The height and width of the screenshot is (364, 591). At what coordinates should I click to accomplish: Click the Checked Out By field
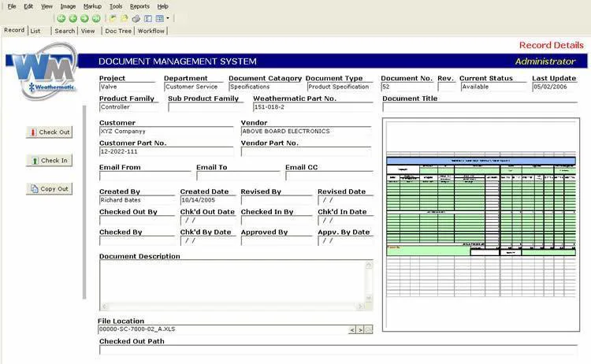(137, 221)
